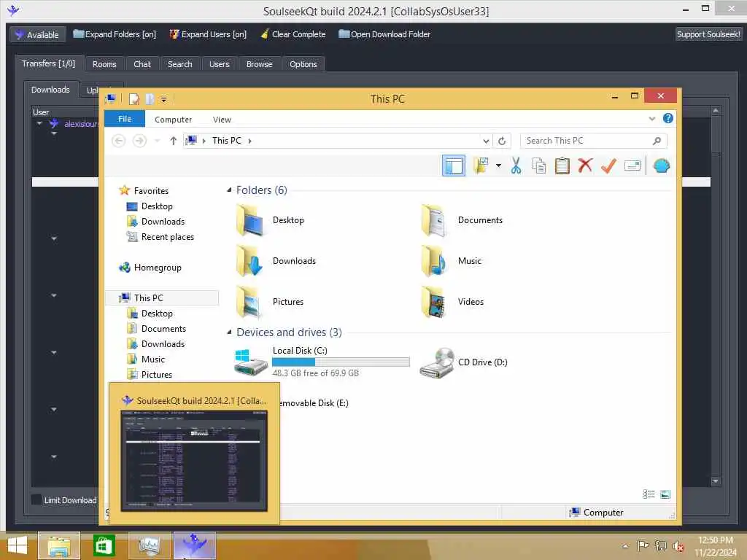This screenshot has height=560, width=747.
Task: Click the orange checkmark icon in toolbar
Action: tap(608, 166)
